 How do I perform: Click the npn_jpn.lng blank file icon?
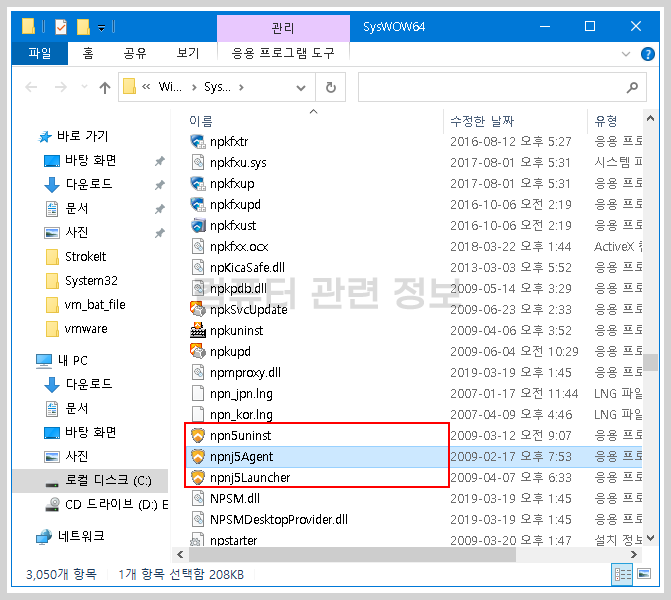pyautogui.click(x=197, y=393)
